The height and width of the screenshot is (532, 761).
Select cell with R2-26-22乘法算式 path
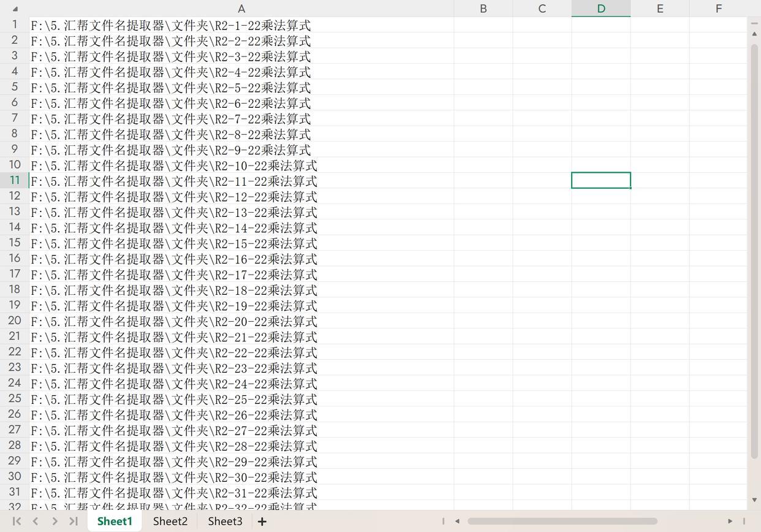coord(241,414)
